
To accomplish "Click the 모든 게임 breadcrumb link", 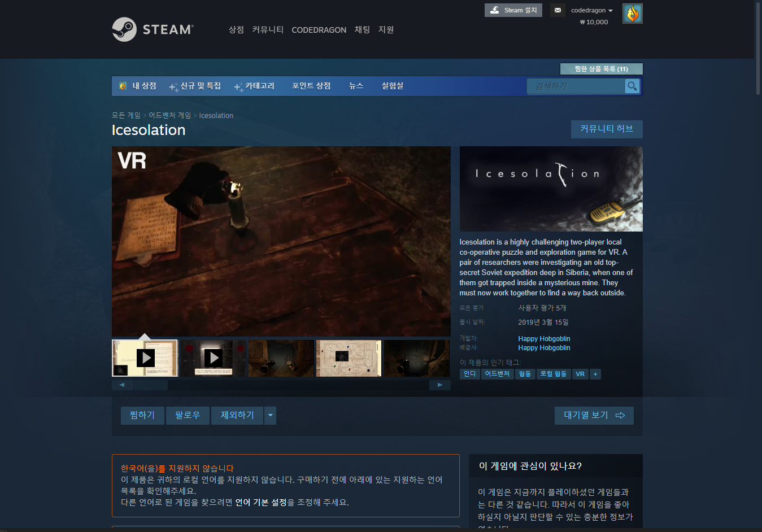I will click(126, 115).
